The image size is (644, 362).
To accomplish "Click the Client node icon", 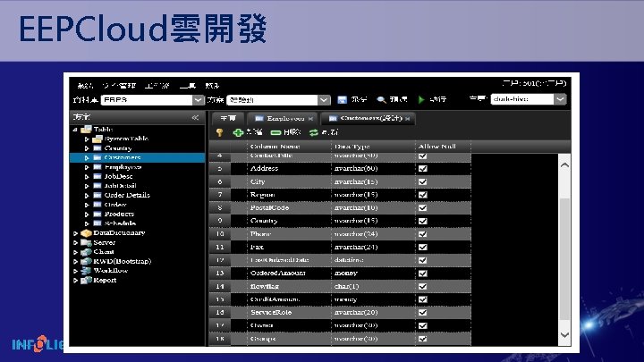I will tap(86, 252).
